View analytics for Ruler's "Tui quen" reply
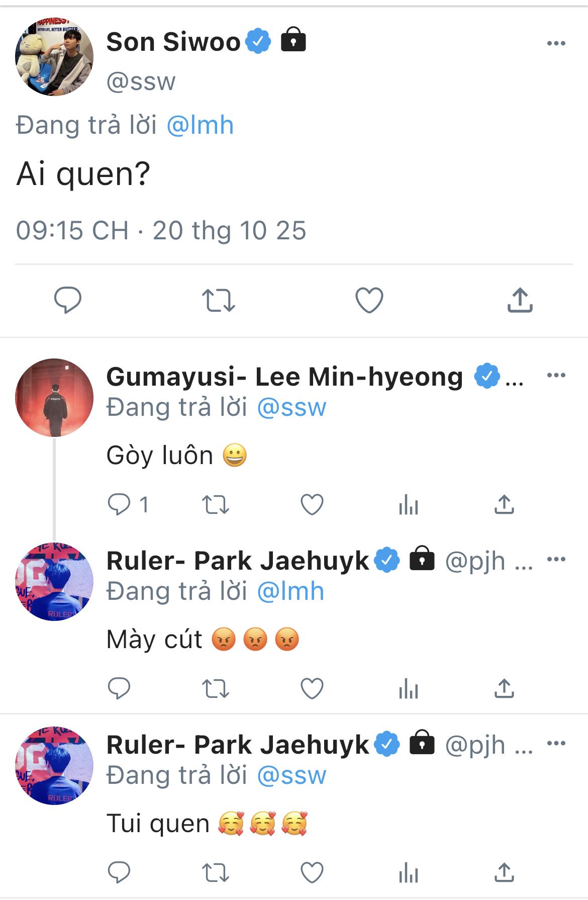Viewport: 588px width, 900px height. (408, 872)
